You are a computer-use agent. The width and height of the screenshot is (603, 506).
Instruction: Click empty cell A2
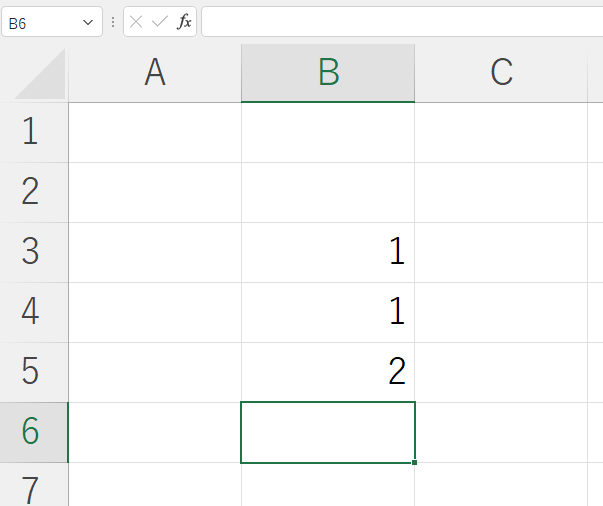tap(155, 192)
